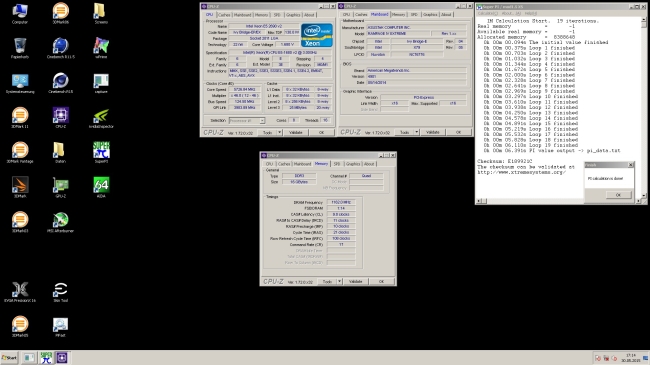Expand the Tools arrow in CPU-Z Mainboard window

[417, 132]
